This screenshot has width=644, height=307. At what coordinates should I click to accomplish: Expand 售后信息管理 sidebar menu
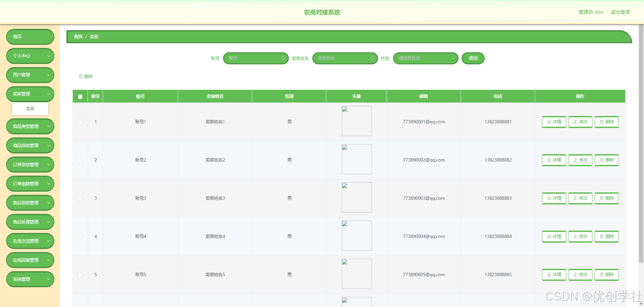pyautogui.click(x=30, y=203)
